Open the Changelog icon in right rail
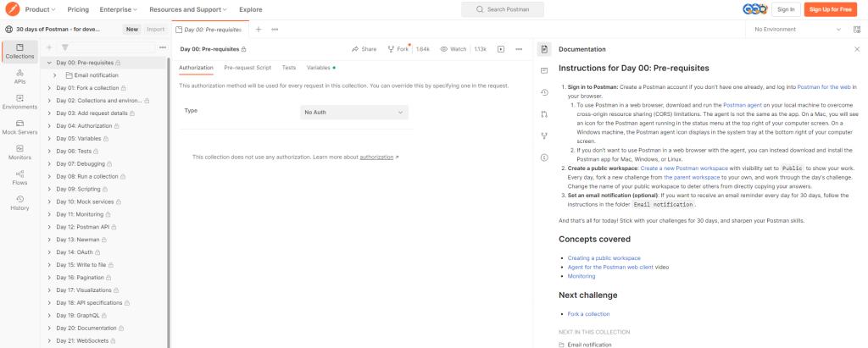 544,92
